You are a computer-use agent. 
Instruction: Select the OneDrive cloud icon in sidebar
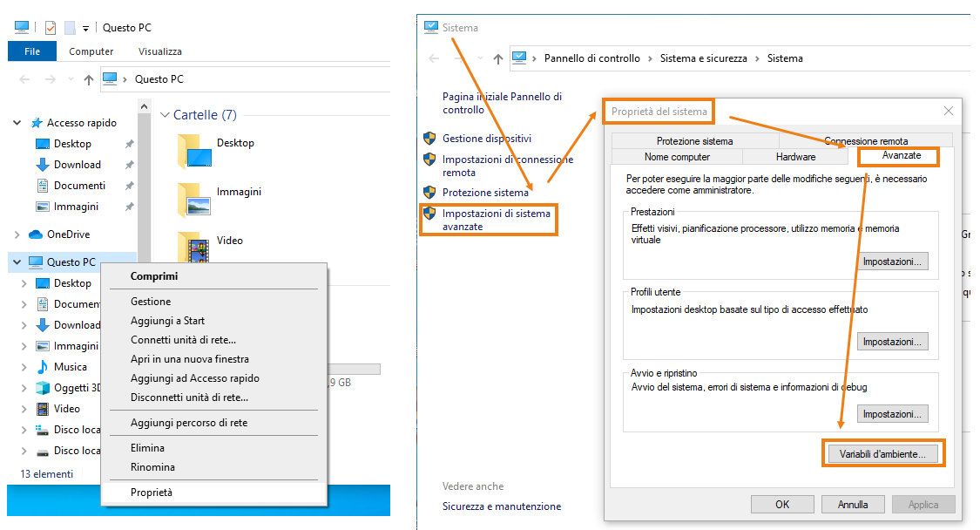tap(36, 234)
